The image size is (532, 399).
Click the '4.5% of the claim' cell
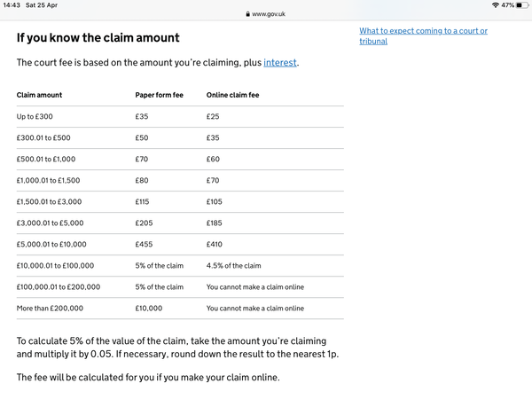pyautogui.click(x=233, y=266)
